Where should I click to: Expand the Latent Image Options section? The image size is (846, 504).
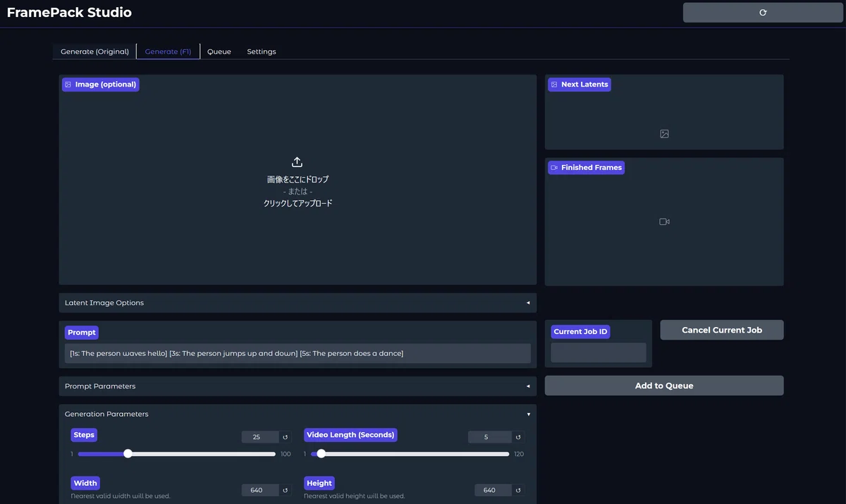coord(298,303)
